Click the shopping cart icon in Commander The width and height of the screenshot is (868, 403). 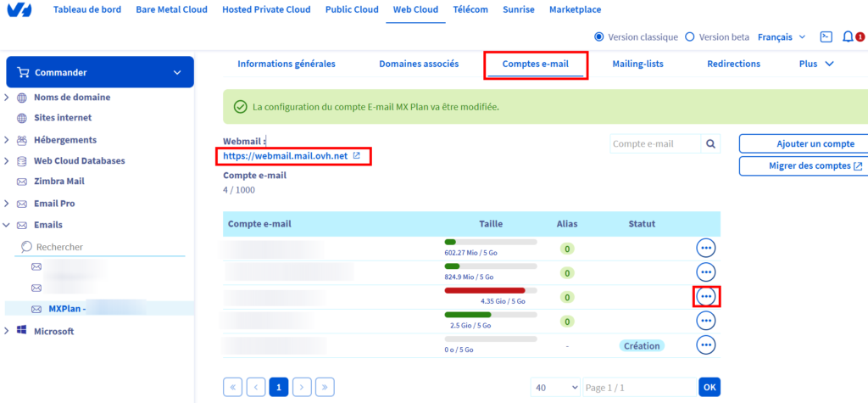(x=23, y=72)
